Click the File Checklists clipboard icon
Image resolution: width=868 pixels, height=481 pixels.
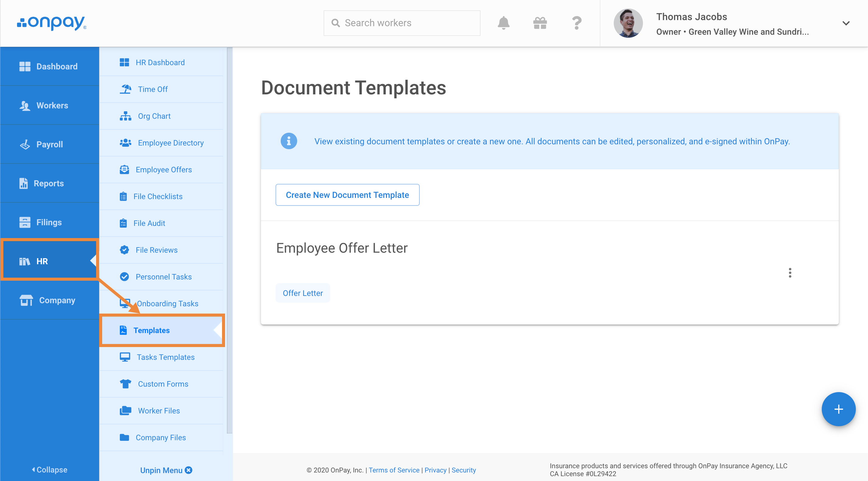(123, 196)
